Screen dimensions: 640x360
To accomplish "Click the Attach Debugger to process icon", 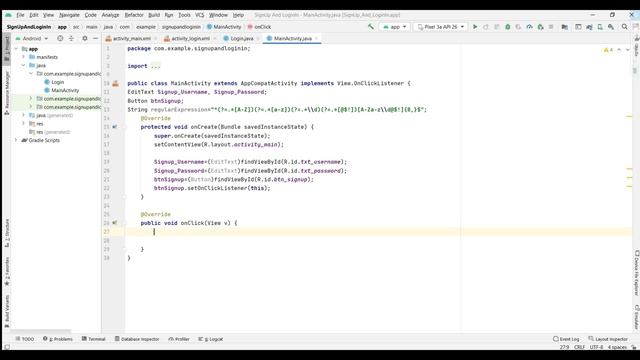I will pyautogui.click(x=540, y=27).
